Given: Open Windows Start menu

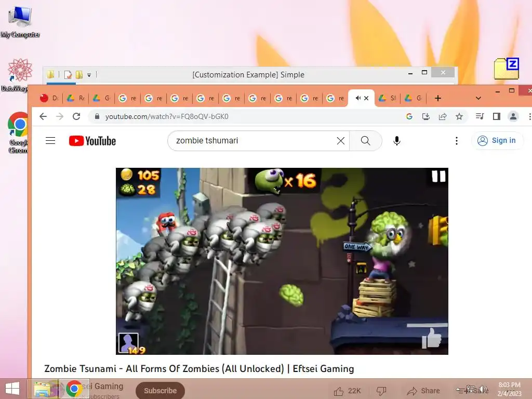Looking at the screenshot, I should coord(12,389).
